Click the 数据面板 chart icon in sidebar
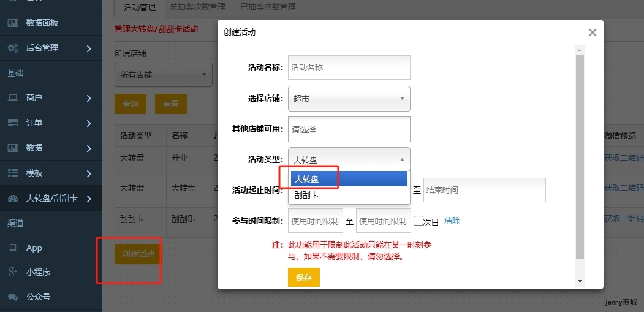Image resolution: width=644 pixels, height=312 pixels. click(12, 23)
